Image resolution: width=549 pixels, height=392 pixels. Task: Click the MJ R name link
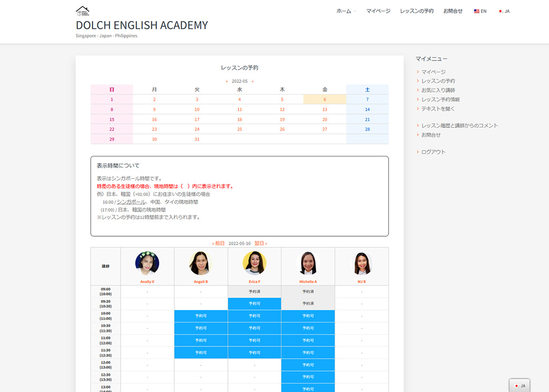(x=362, y=282)
